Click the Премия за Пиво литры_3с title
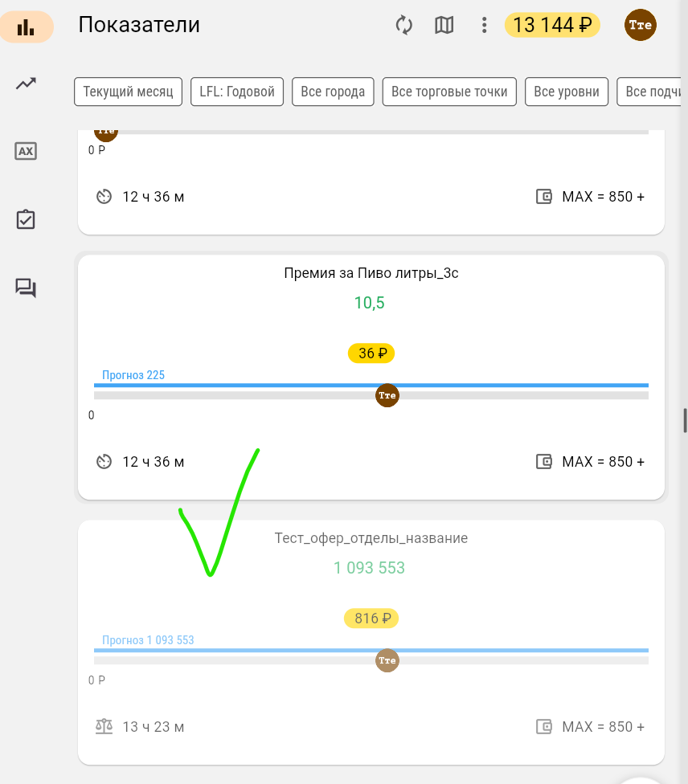The height and width of the screenshot is (784, 688). (x=371, y=273)
